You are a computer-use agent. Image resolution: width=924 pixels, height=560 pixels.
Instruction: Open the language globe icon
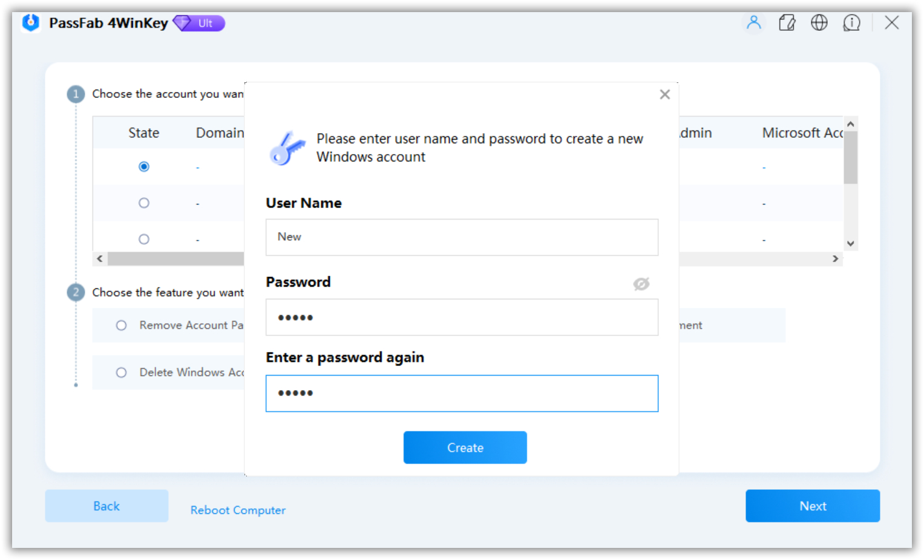[819, 23]
